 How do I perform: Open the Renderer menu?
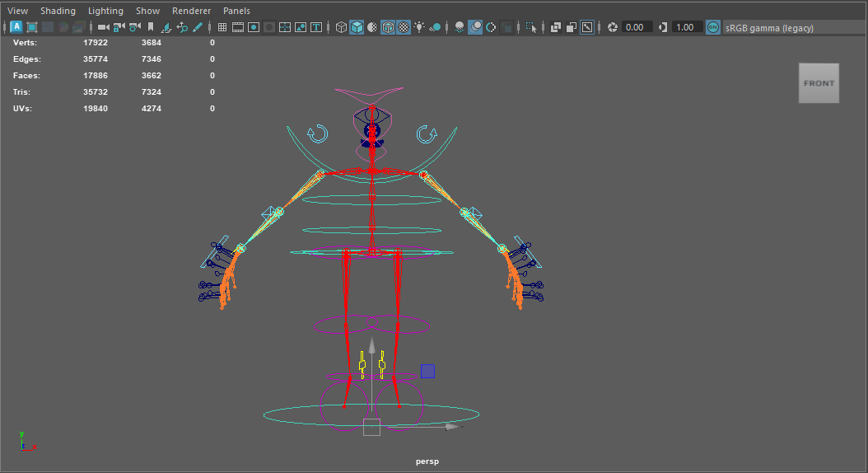[191, 11]
